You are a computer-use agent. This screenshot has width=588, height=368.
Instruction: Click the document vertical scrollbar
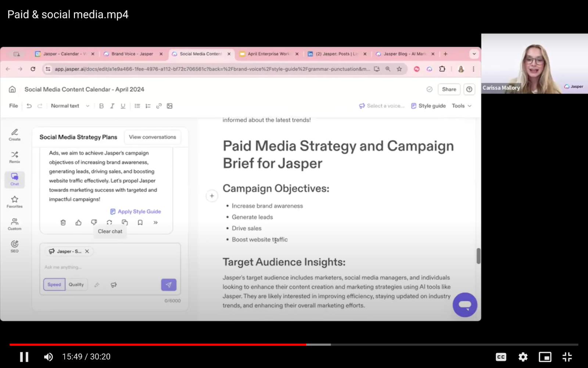(x=478, y=256)
